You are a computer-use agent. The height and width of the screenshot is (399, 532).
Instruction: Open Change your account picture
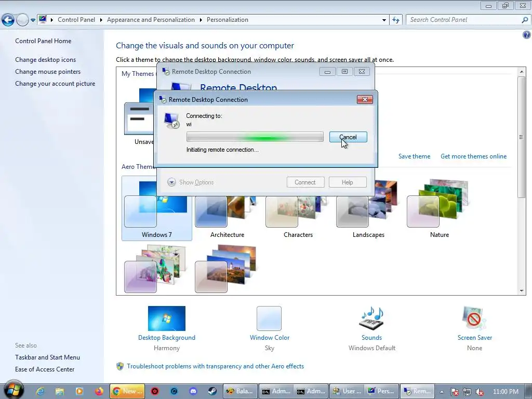pos(55,84)
